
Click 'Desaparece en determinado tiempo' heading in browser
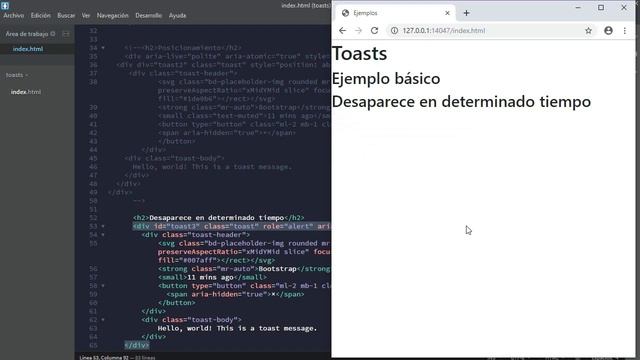[462, 102]
